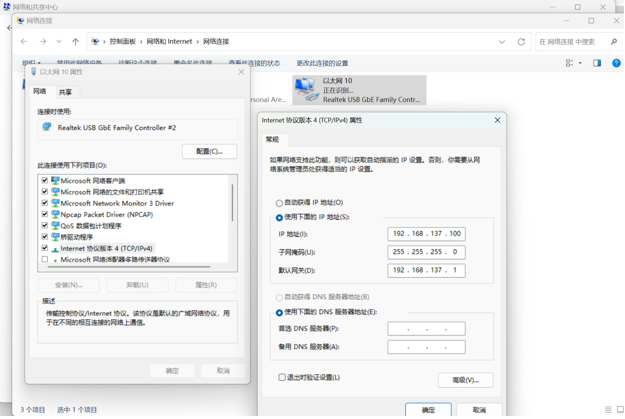Click the IP 地址 field 192.168.137.100
The image size is (625, 419).
click(426, 234)
